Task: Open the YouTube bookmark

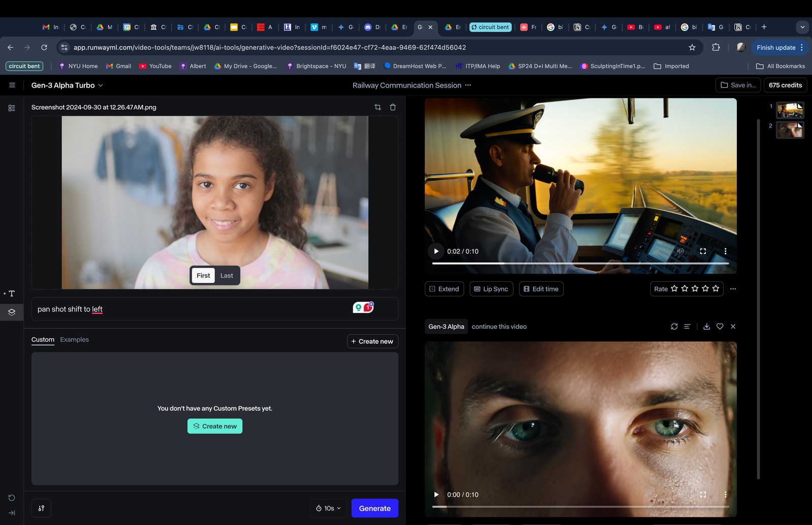Action: click(155, 66)
